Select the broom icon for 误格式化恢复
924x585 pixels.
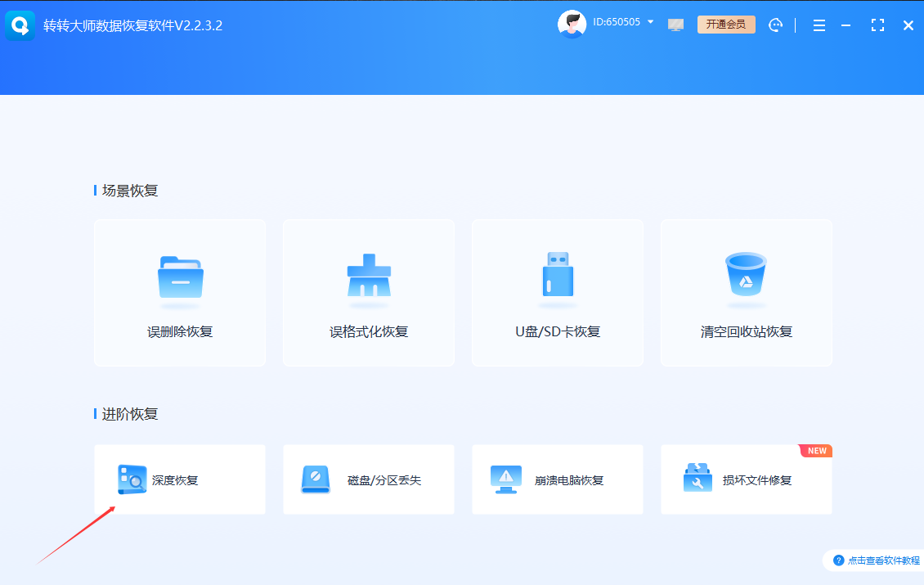tap(368, 277)
